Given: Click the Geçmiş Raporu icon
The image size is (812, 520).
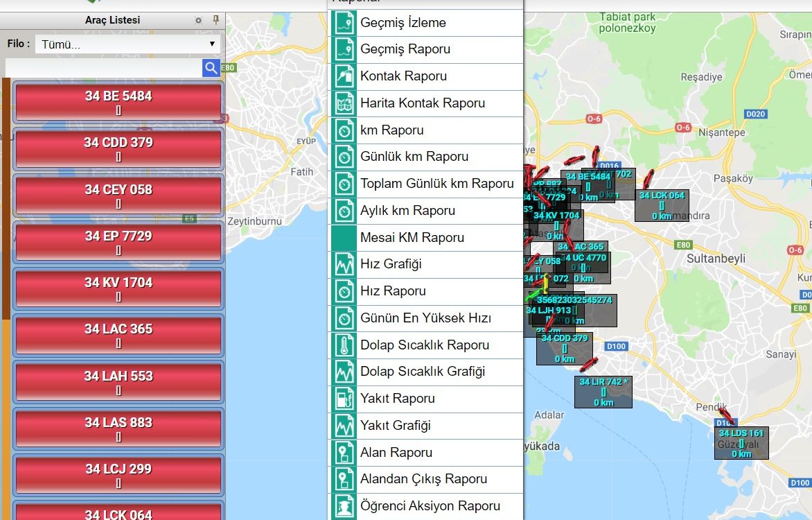Looking at the screenshot, I should click(x=344, y=50).
